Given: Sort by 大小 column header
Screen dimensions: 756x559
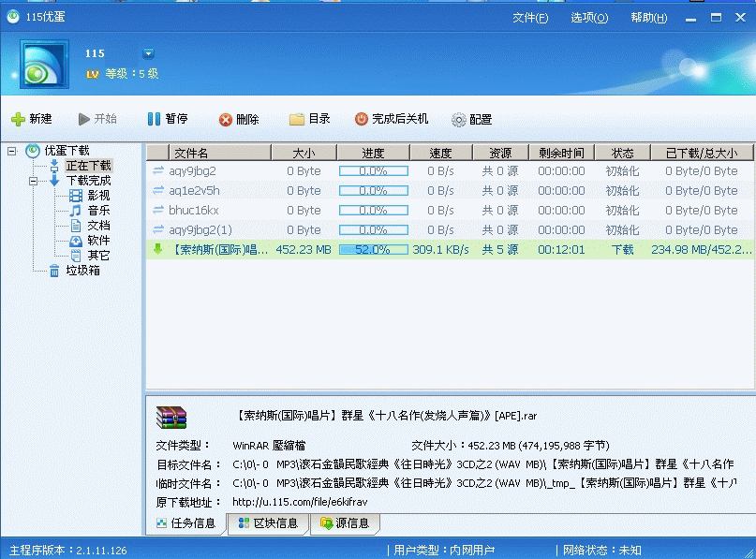Looking at the screenshot, I should click(304, 153).
